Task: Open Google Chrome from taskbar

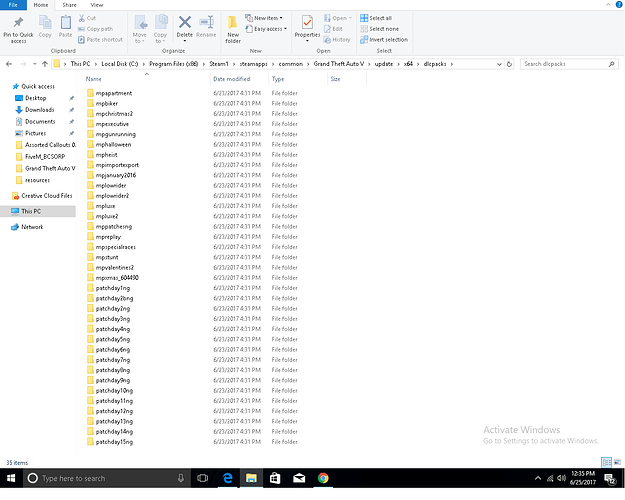Action: [x=323, y=478]
